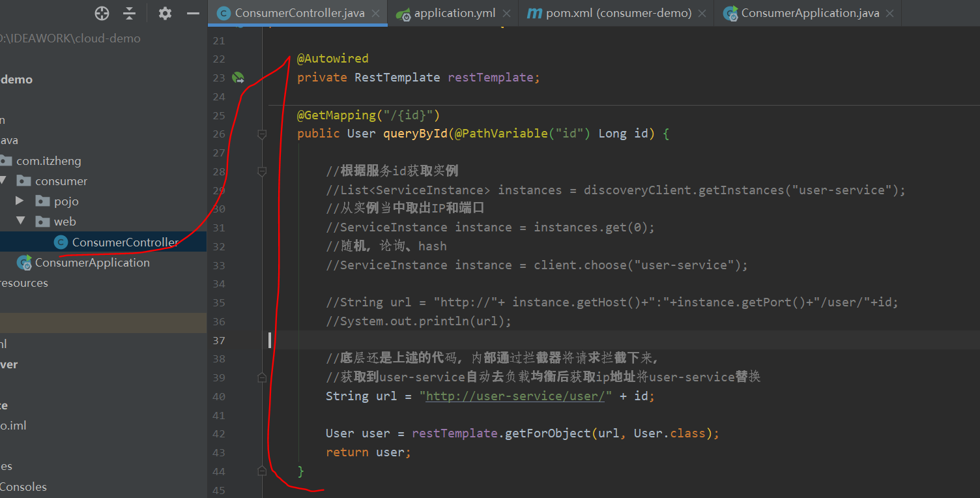The width and height of the screenshot is (980, 498).
Task: Close the ConsumerApplication.java tab
Action: pos(889,13)
